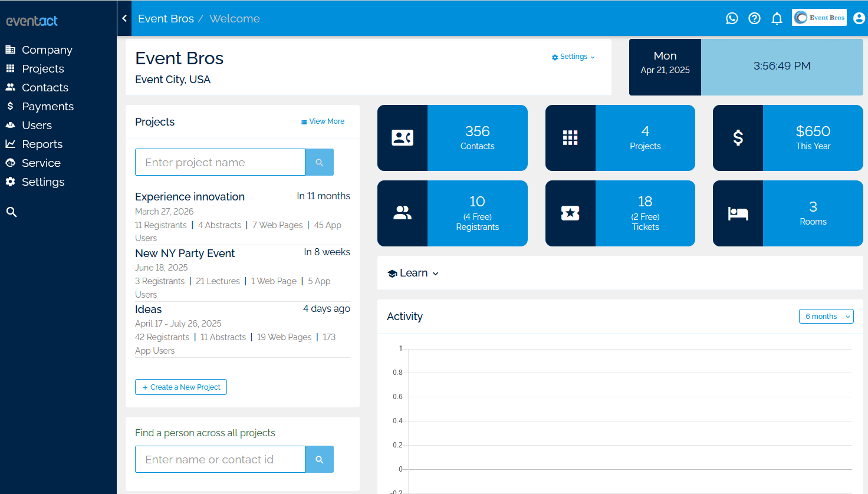Expand the Learn section
The width and height of the screenshot is (868, 494).
point(413,273)
